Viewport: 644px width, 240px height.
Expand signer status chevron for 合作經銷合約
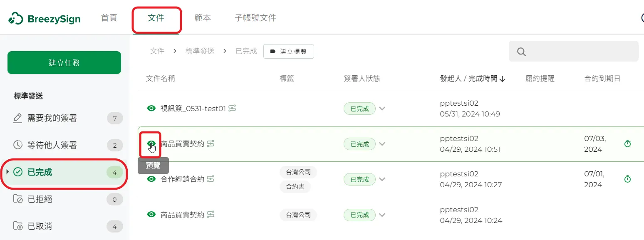pos(382,180)
